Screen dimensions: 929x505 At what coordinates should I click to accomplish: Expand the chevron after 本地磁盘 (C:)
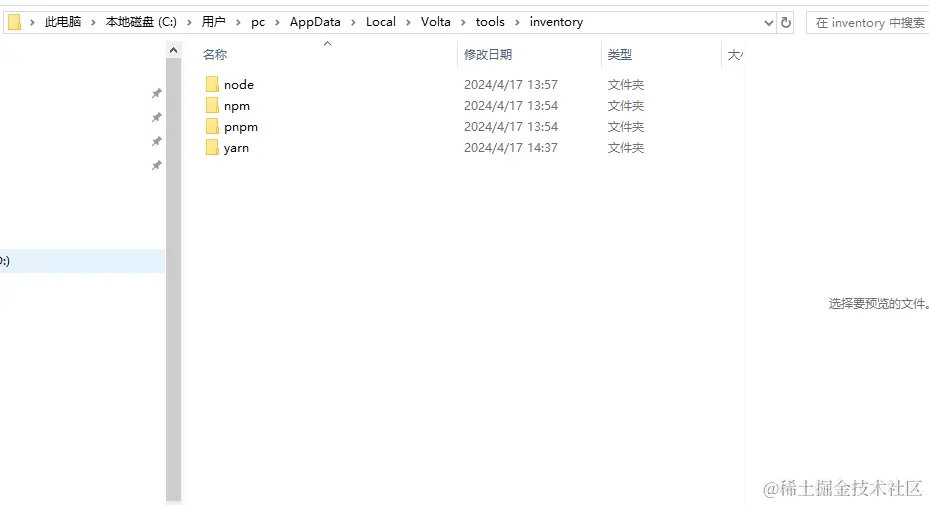(189, 23)
